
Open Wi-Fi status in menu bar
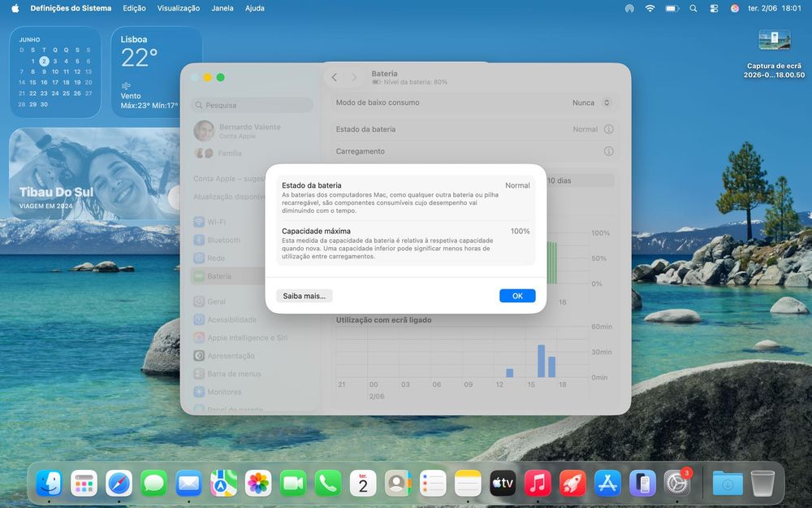click(x=650, y=8)
